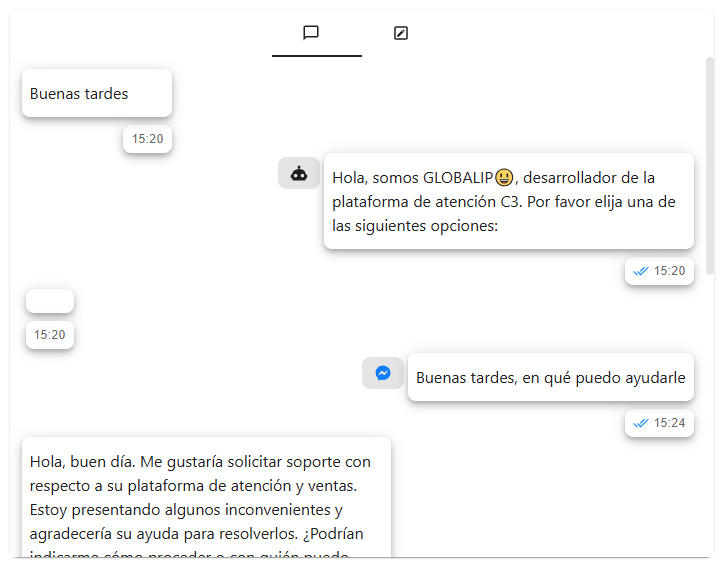Click the vertical chat scrollbar

click(710, 166)
